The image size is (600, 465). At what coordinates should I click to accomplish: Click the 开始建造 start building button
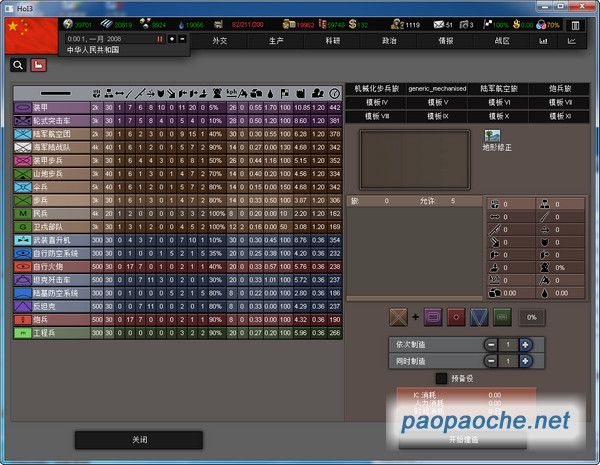point(463,440)
